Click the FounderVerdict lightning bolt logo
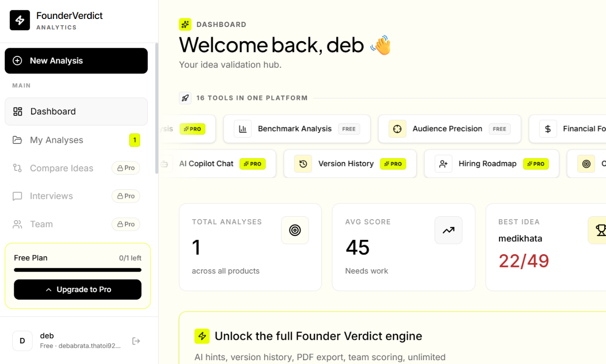The width and height of the screenshot is (606, 364). coord(19,20)
